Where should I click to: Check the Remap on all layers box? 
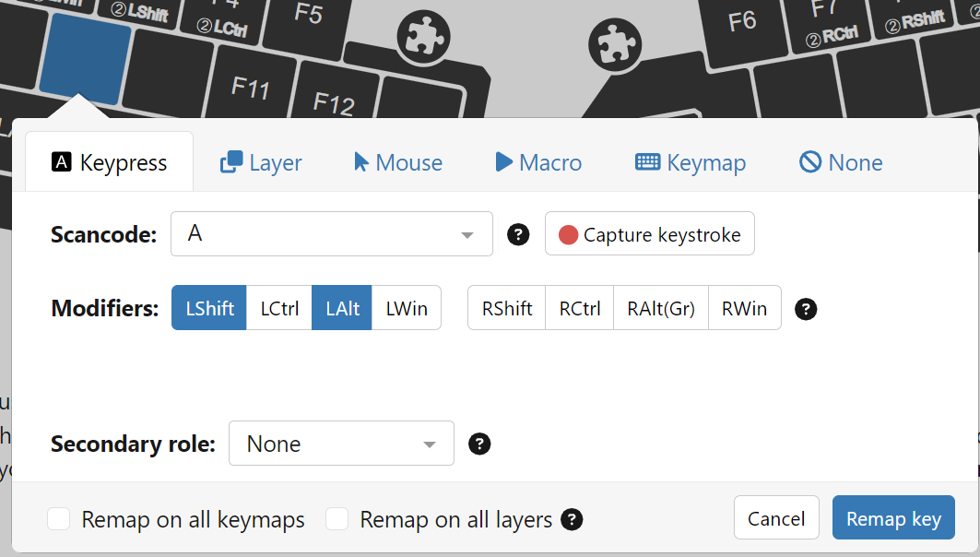pyautogui.click(x=337, y=519)
